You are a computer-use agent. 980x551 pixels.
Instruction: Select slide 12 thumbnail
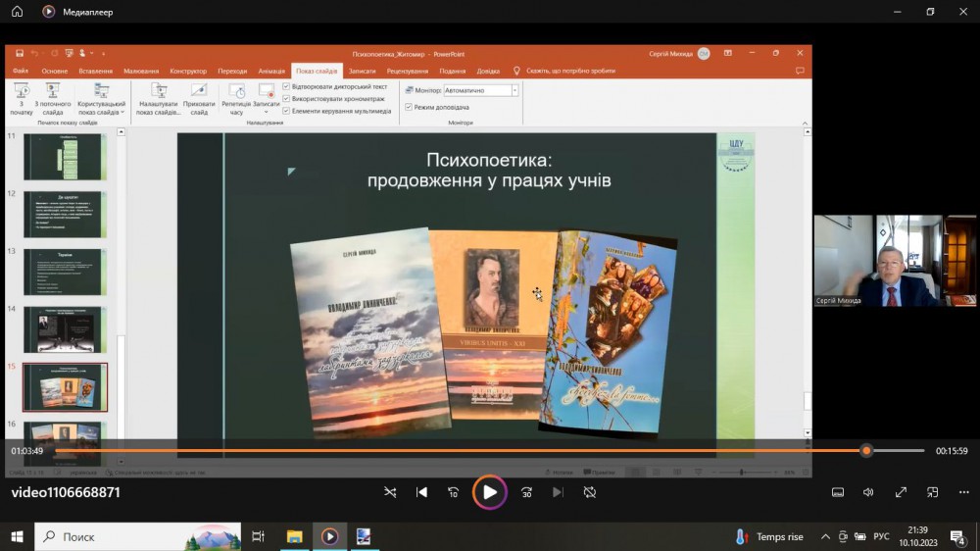tap(65, 214)
